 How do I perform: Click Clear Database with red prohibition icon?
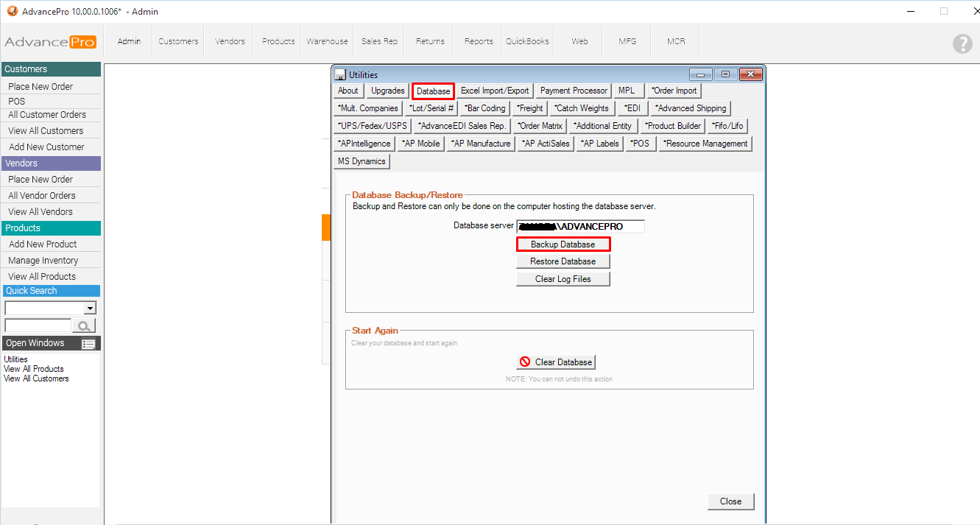pyautogui.click(x=556, y=362)
